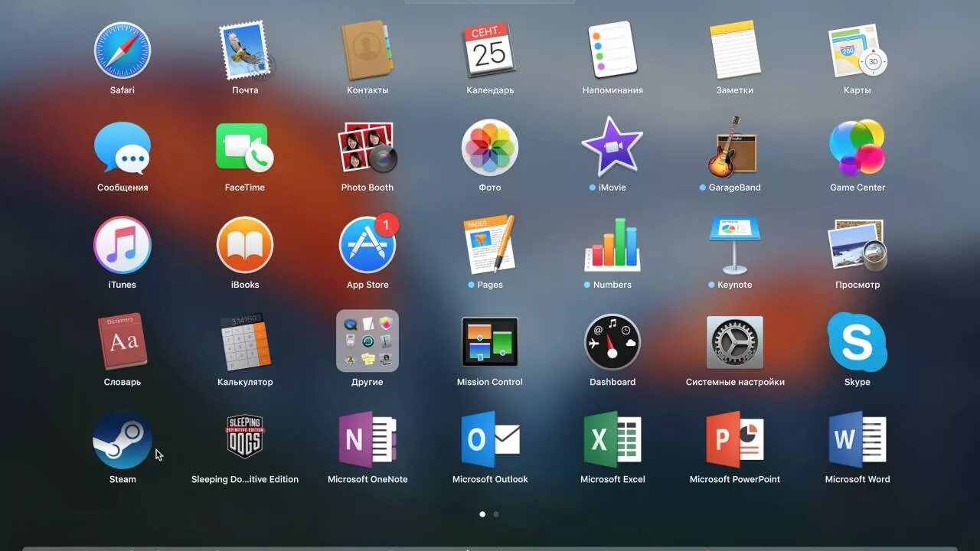
Task: Open the Калькулятор app
Action: 245,342
